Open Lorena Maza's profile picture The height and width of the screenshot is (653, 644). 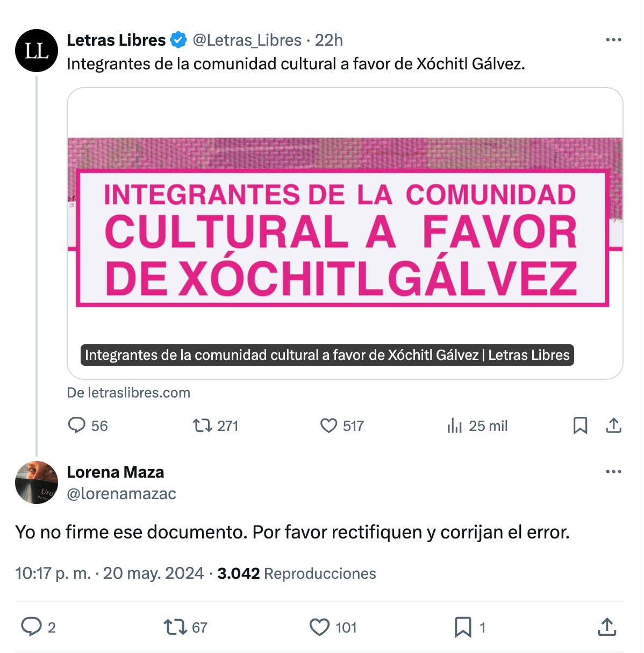point(36,482)
